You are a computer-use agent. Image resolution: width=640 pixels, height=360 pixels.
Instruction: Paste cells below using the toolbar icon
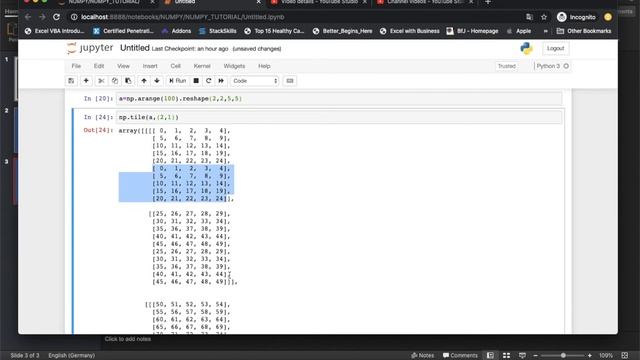[x=128, y=81]
